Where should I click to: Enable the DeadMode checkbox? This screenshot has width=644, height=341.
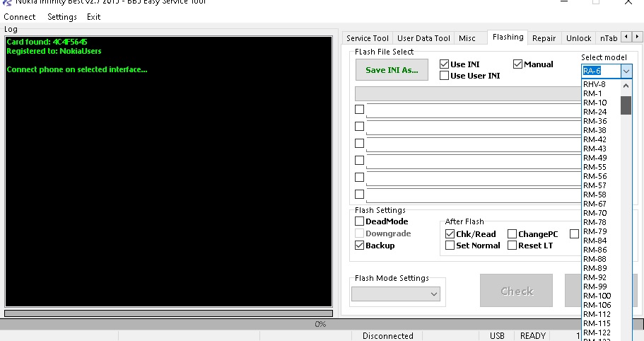point(359,221)
